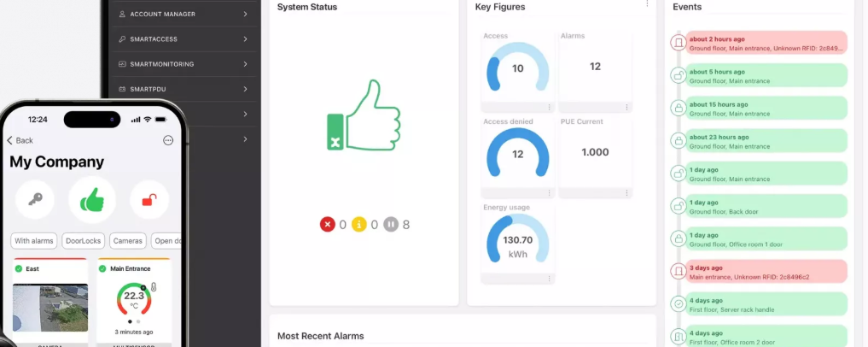Open Main Entrance temperature card 22.3
The width and height of the screenshot is (868, 347).
pyautogui.click(x=134, y=302)
